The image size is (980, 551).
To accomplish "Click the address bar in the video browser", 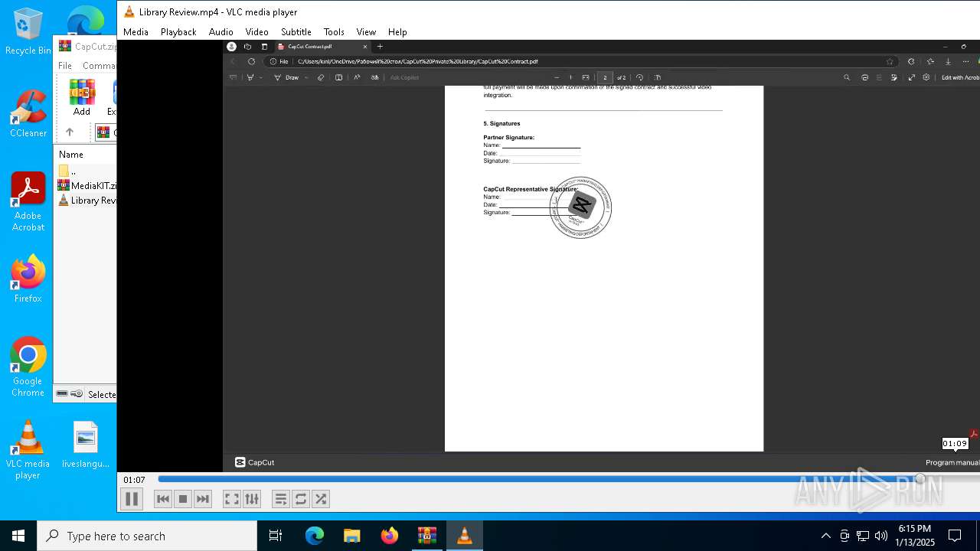I will (582, 61).
